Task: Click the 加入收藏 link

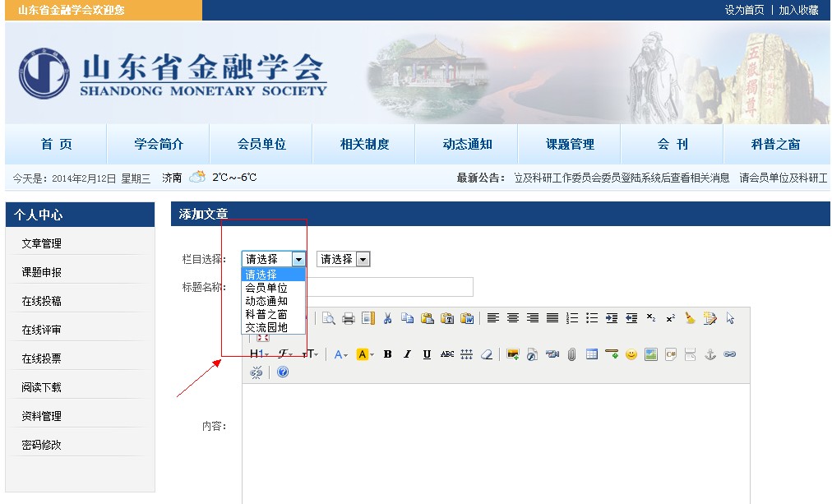Action: tap(798, 10)
